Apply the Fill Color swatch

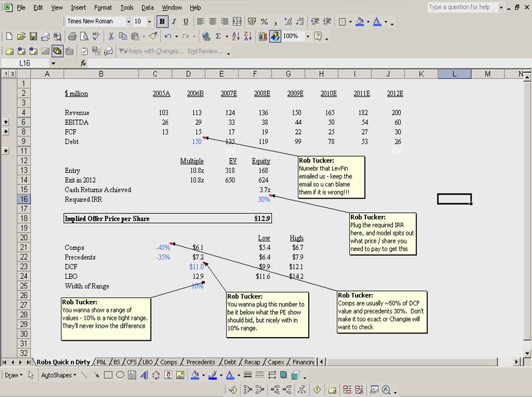coord(360,22)
